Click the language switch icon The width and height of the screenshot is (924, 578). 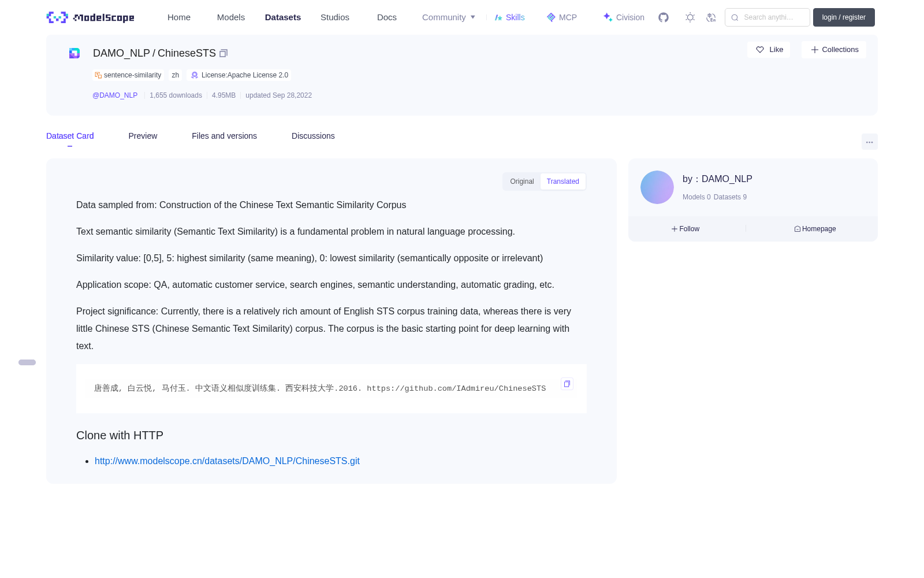click(711, 17)
